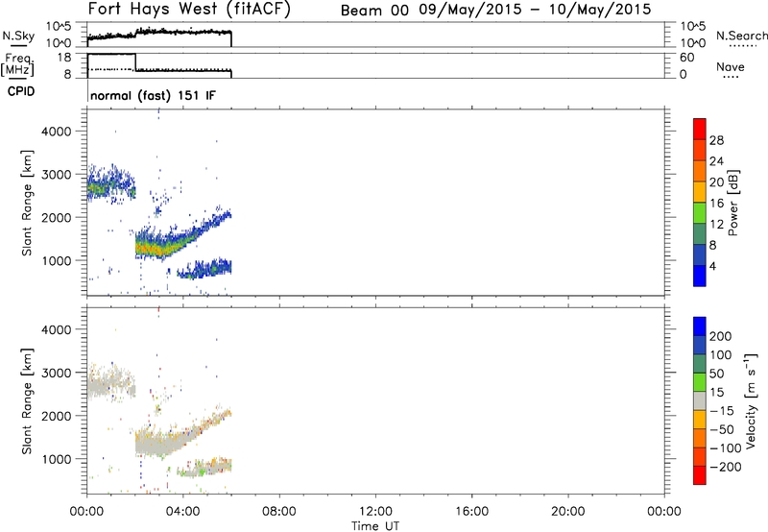Pick the gray segment of Velocity colorbar

[700, 400]
